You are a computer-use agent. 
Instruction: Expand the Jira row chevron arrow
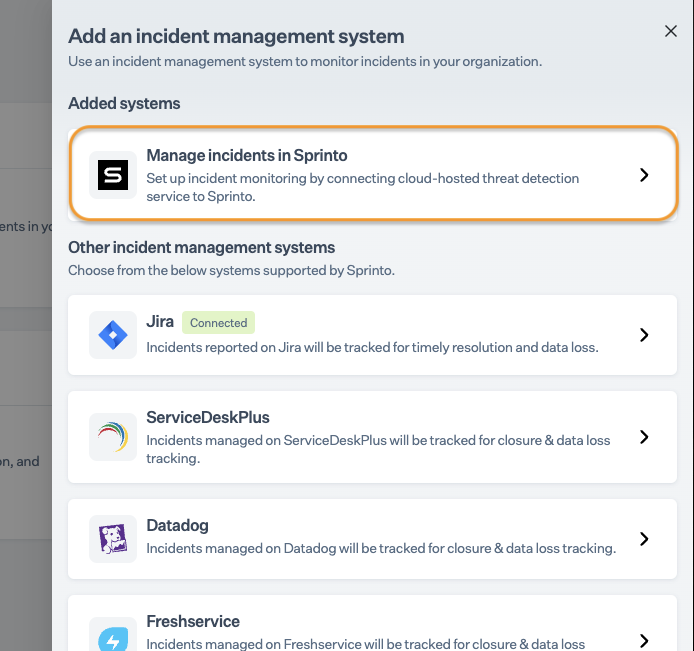pos(644,335)
